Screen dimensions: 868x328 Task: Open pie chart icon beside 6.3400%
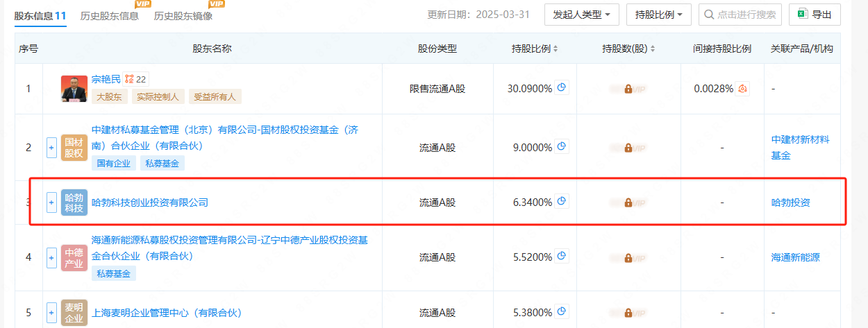(x=562, y=202)
